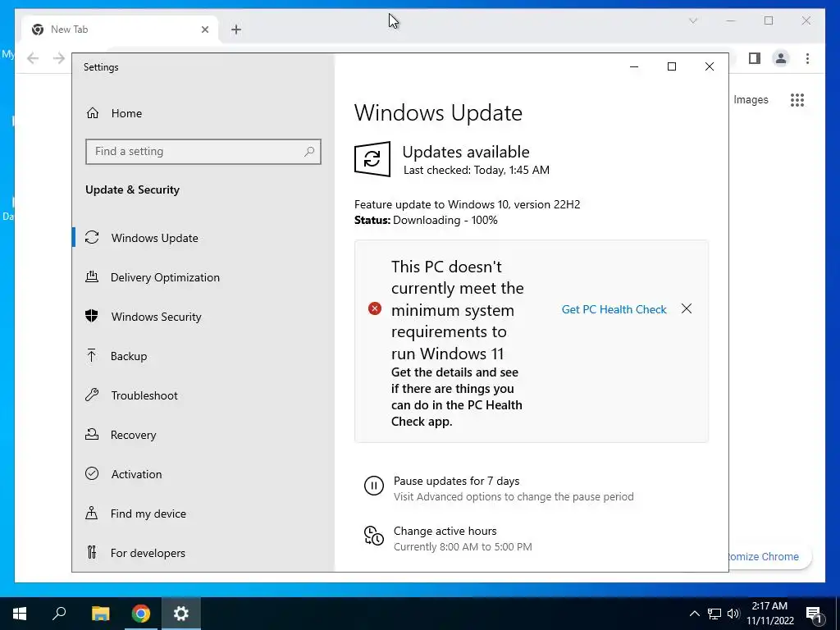Open Images link on Chrome new tab

tap(751, 99)
